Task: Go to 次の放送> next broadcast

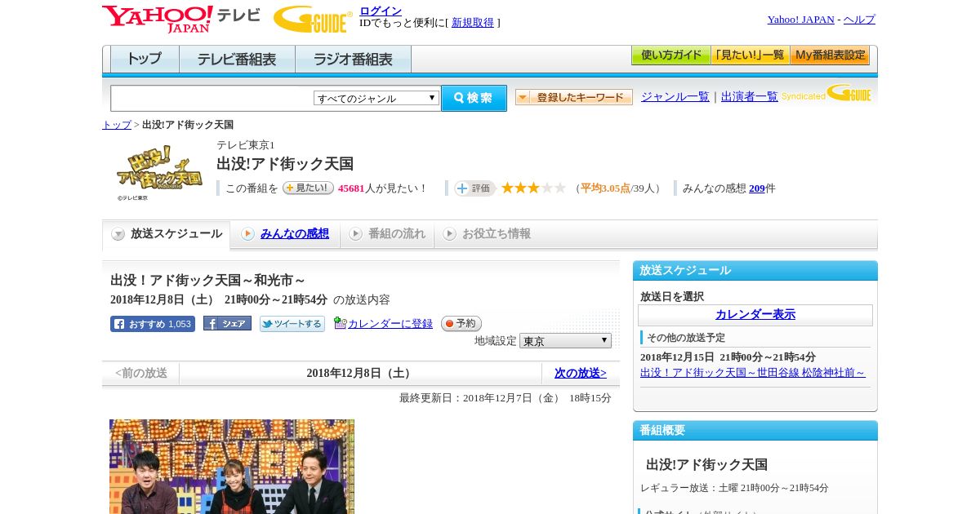Action: click(x=581, y=373)
